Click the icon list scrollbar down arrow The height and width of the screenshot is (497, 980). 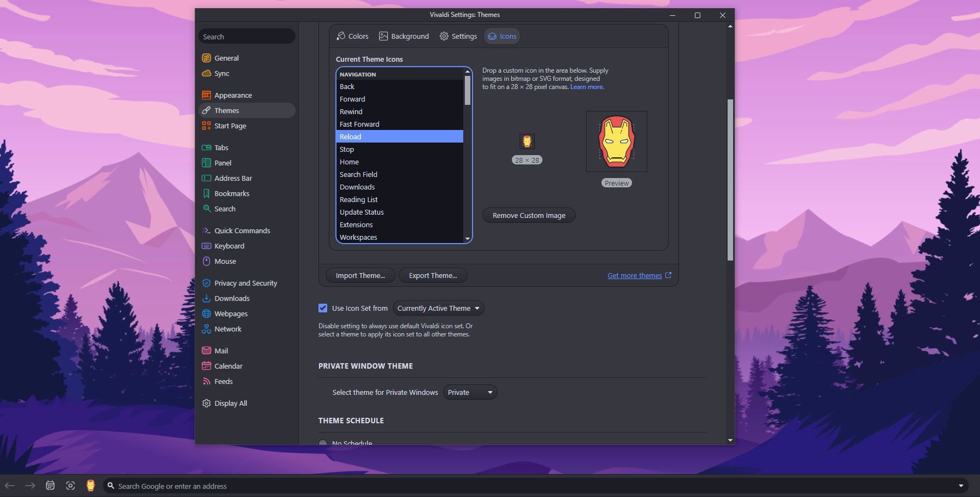click(468, 239)
